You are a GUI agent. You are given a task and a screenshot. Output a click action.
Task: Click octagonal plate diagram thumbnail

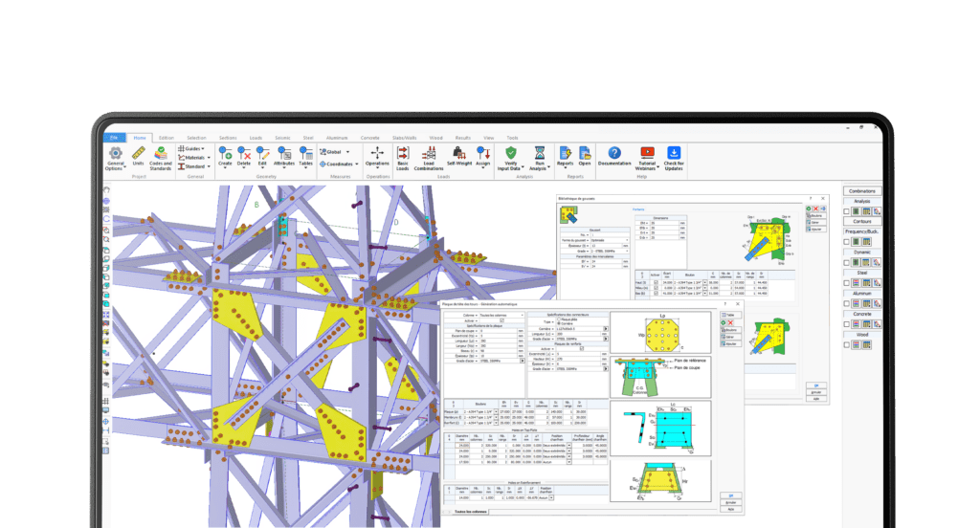click(660, 333)
